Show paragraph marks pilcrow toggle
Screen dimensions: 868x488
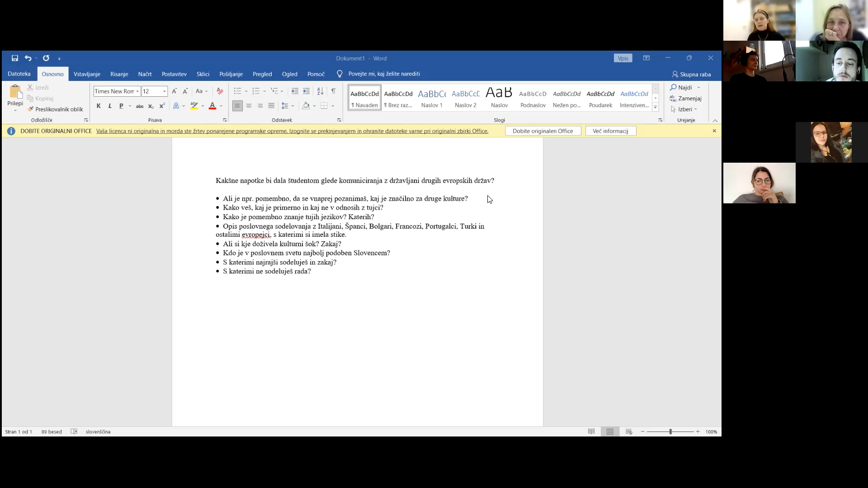333,91
